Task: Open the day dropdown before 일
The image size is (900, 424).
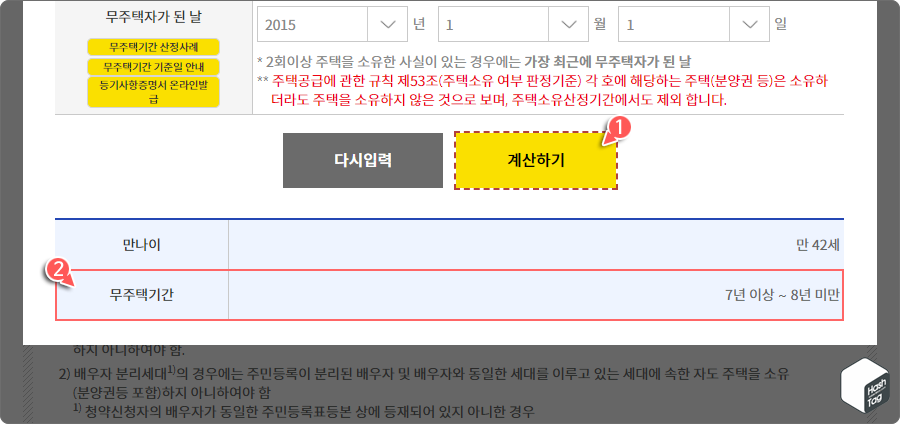Action: (x=693, y=24)
